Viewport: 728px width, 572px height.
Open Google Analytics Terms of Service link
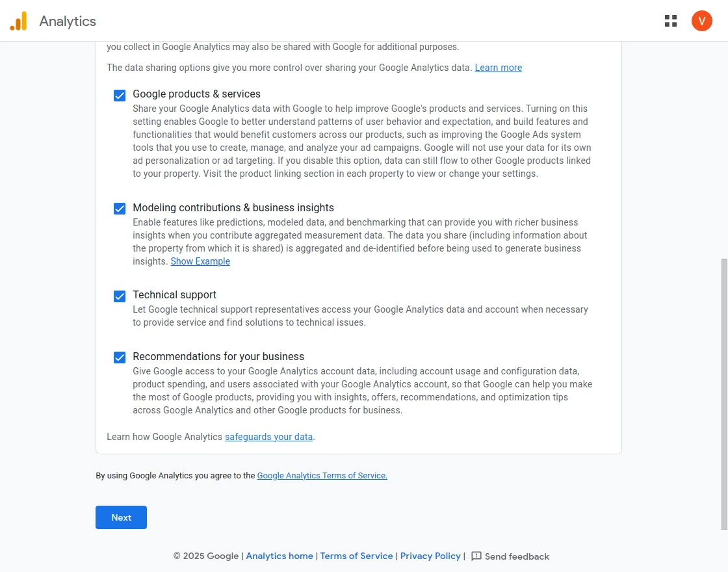tap(322, 476)
